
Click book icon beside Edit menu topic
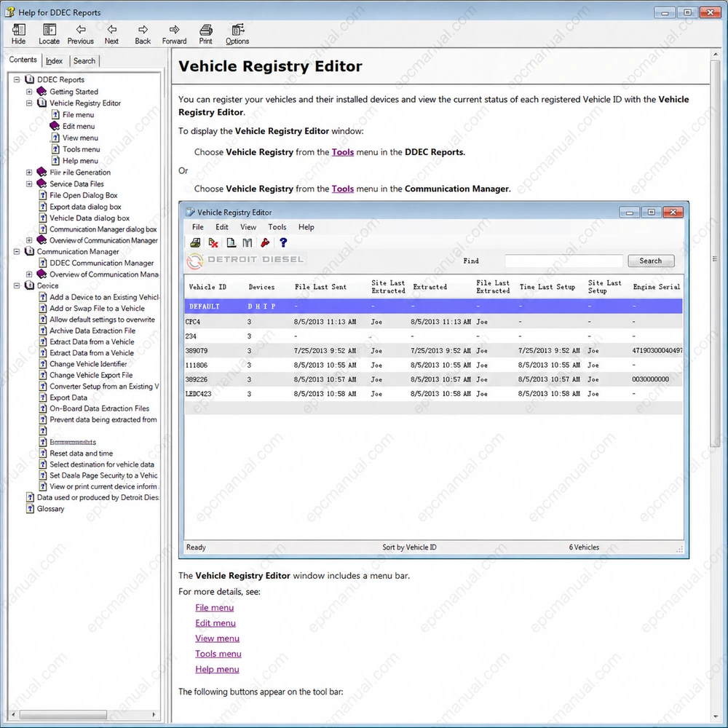coord(55,126)
